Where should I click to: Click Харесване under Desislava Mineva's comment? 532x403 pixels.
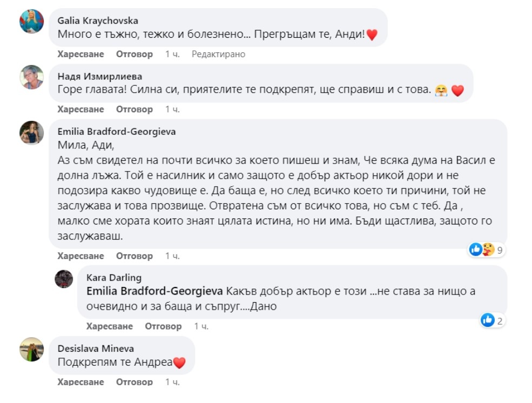pos(80,382)
